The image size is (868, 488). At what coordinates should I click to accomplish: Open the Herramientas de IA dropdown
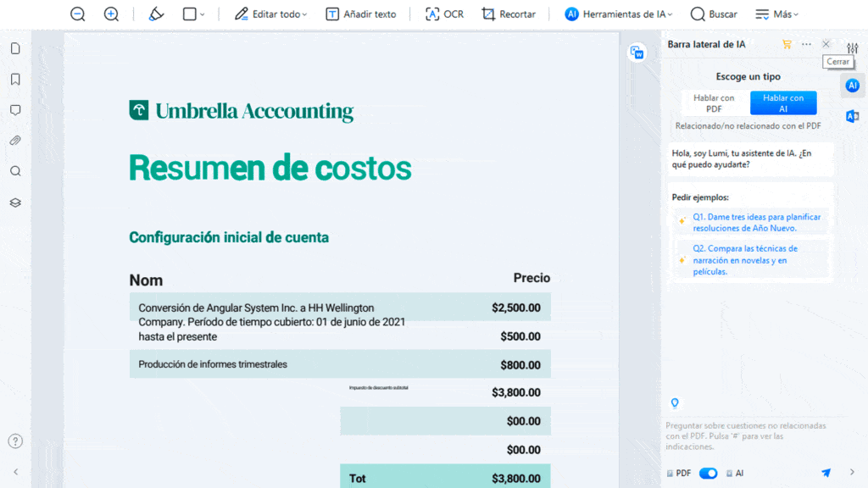click(620, 14)
